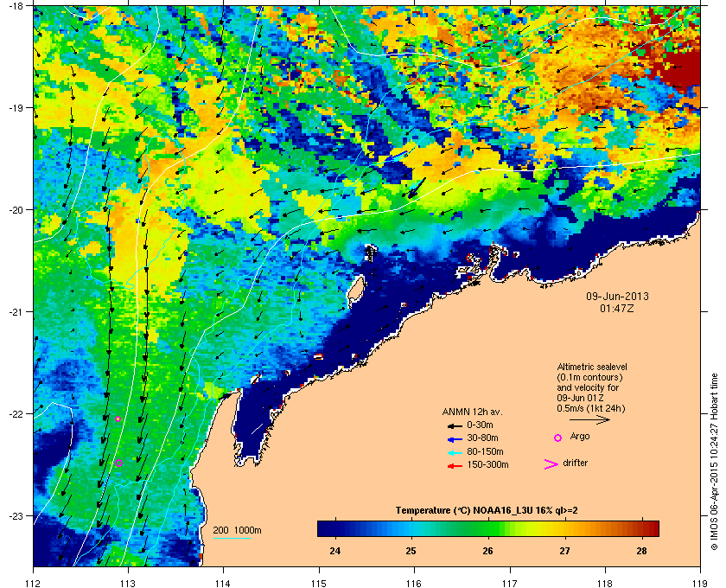Click the '-22' latitude axis label
726x588 pixels.
(16, 413)
